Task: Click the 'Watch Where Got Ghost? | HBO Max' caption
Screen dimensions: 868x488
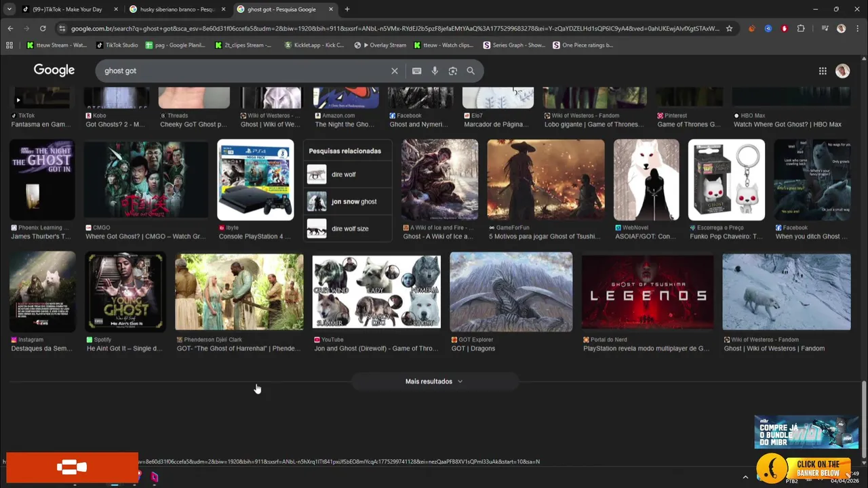Action: (x=787, y=125)
